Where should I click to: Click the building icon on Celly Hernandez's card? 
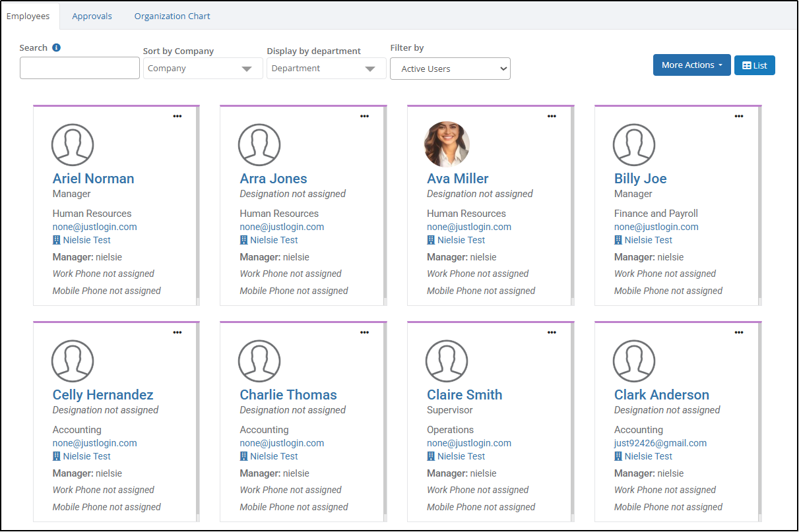tap(57, 456)
